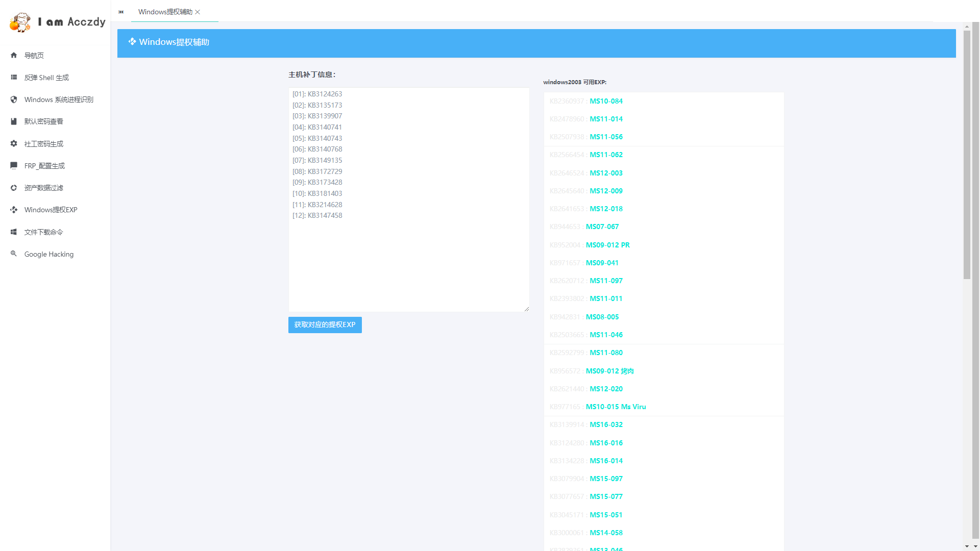Click the KB3139914 patch number text
Image resolution: width=980 pixels, height=551 pixels.
point(567,424)
